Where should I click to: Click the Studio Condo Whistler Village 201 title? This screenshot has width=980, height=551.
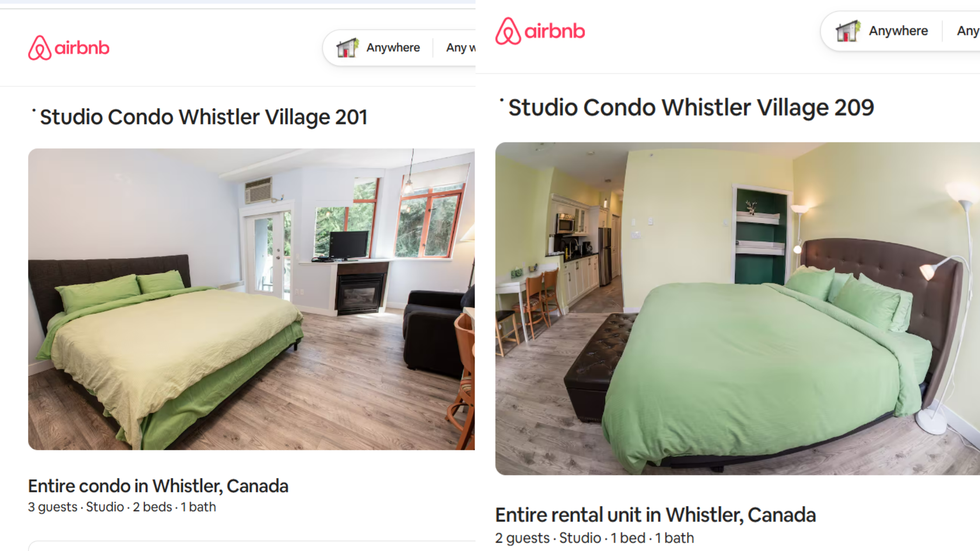tap(203, 117)
